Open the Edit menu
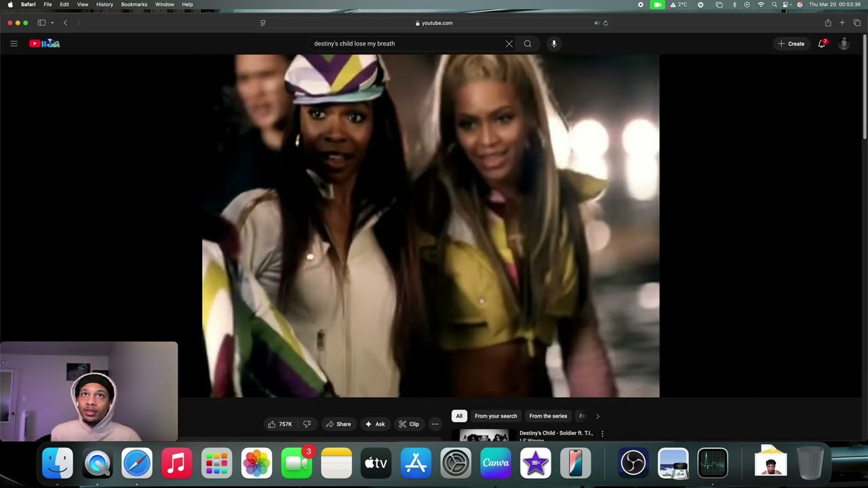868x488 pixels. [x=64, y=5]
